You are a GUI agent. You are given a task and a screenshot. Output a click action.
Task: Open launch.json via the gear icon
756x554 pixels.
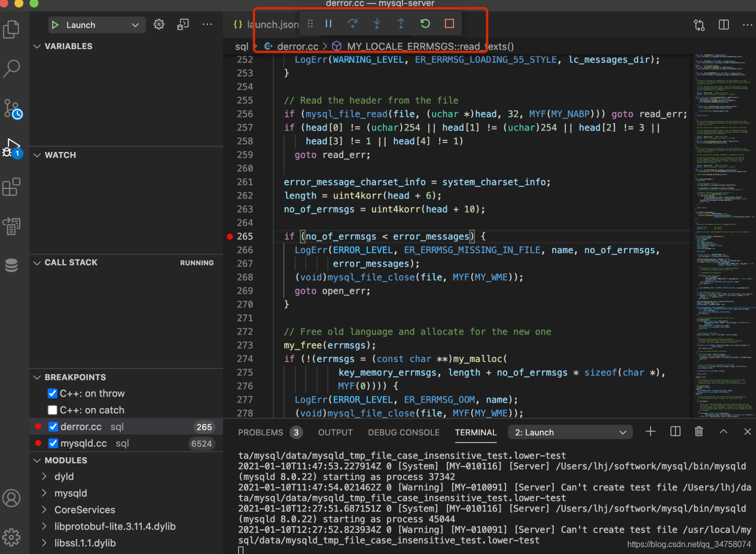coord(159,25)
